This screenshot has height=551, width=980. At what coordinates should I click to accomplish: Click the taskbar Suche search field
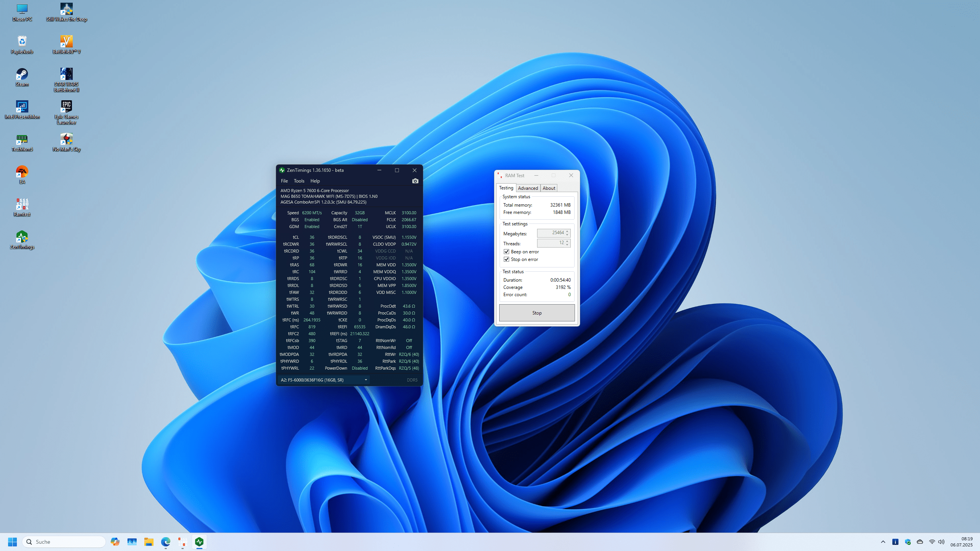64,542
